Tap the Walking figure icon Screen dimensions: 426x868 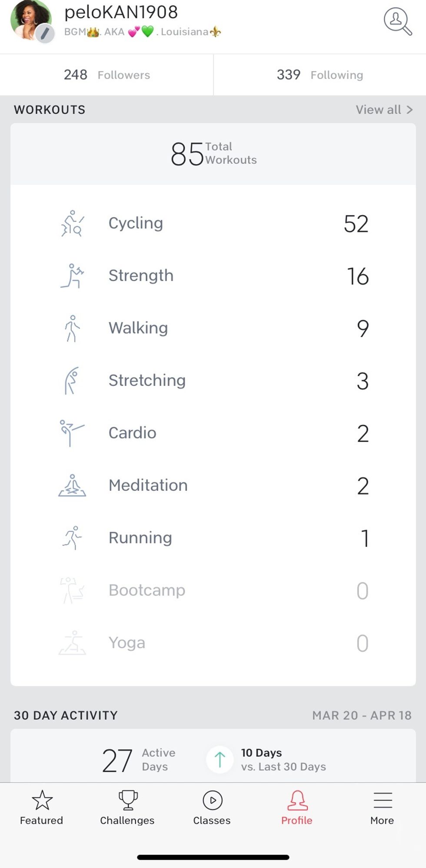[x=72, y=328]
